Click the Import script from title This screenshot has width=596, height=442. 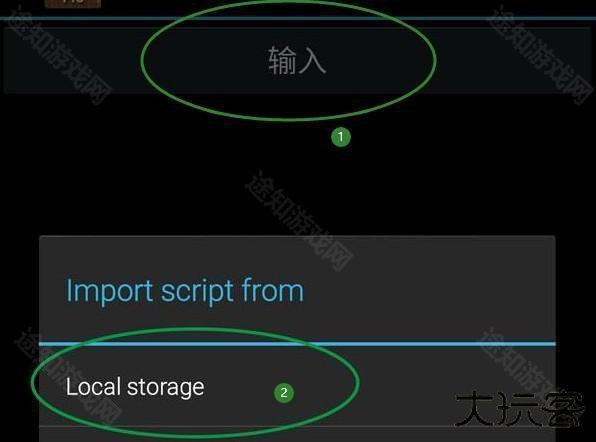tap(185, 291)
